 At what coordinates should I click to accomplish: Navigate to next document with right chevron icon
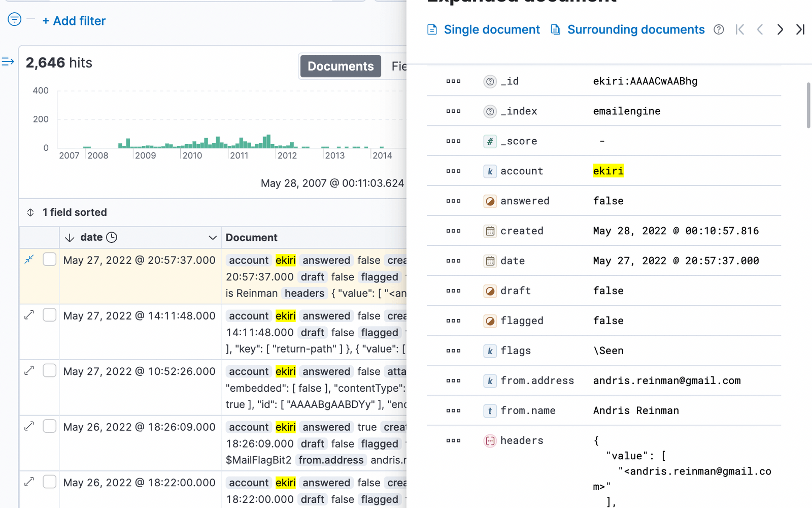tap(780, 29)
